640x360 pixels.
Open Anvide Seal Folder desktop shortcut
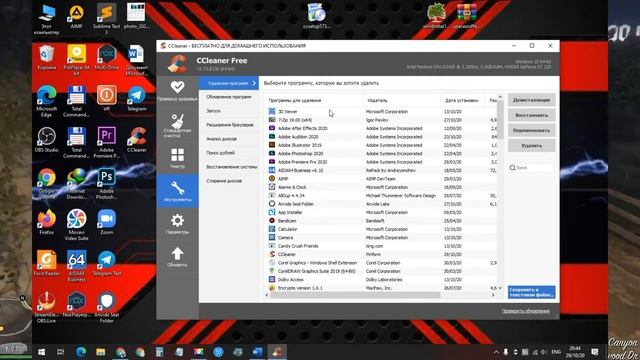click(x=107, y=307)
